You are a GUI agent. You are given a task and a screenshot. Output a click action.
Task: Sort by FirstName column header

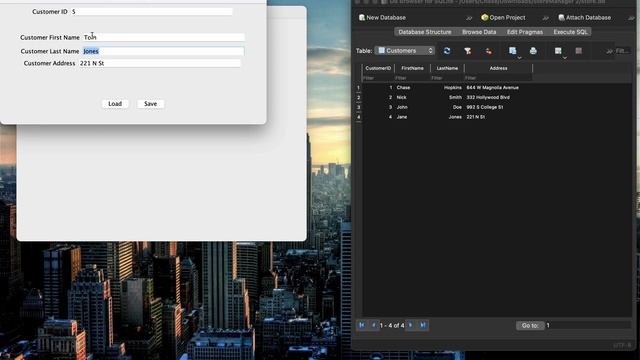pyautogui.click(x=412, y=68)
